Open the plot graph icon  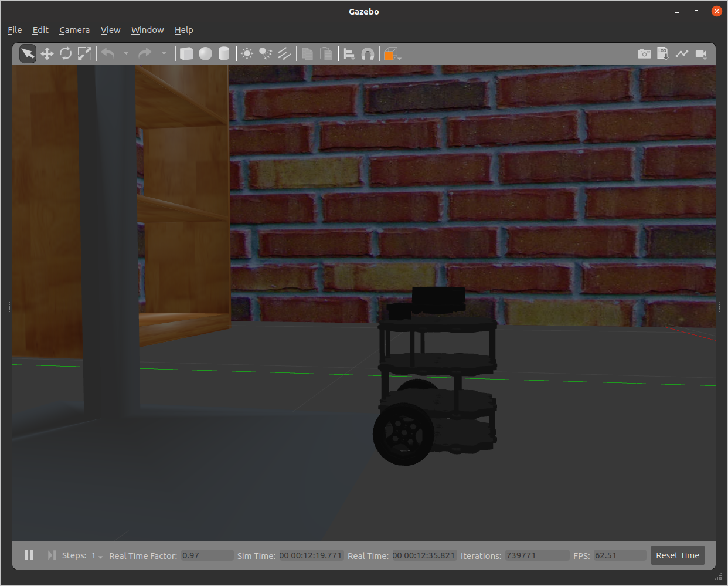(682, 54)
